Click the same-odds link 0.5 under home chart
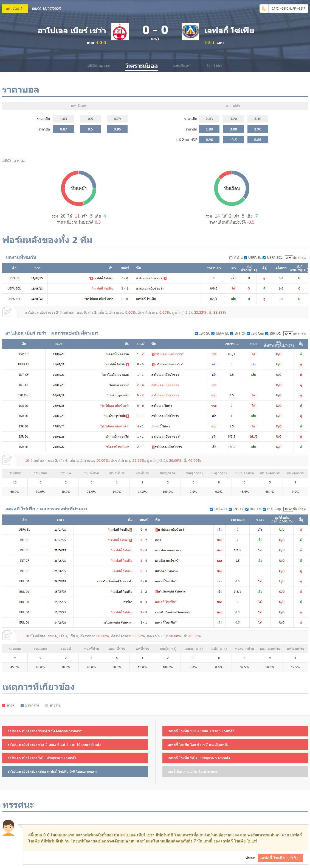Image resolution: width=310 pixels, height=868 pixels. pyautogui.click(x=98, y=222)
